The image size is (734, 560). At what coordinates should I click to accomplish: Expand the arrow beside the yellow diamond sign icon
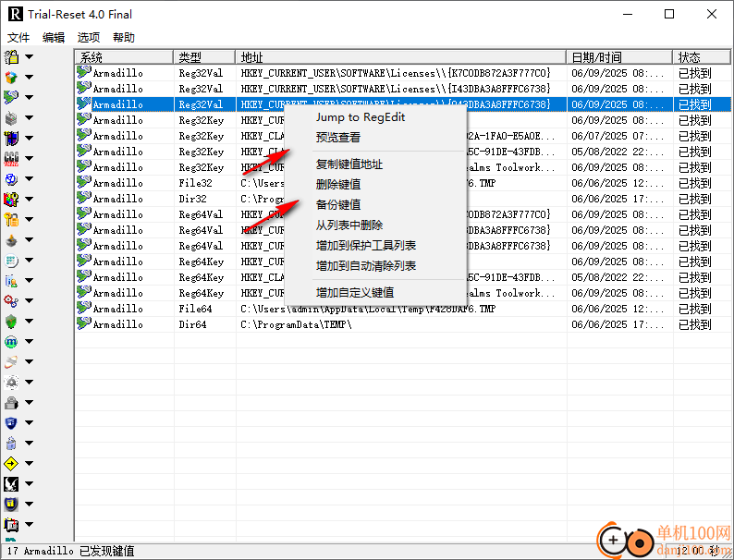click(x=29, y=463)
